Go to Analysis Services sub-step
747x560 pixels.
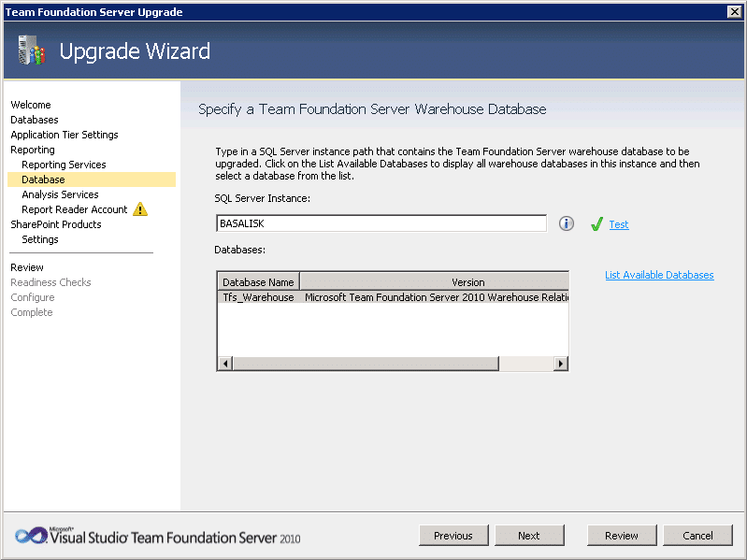[x=60, y=194]
